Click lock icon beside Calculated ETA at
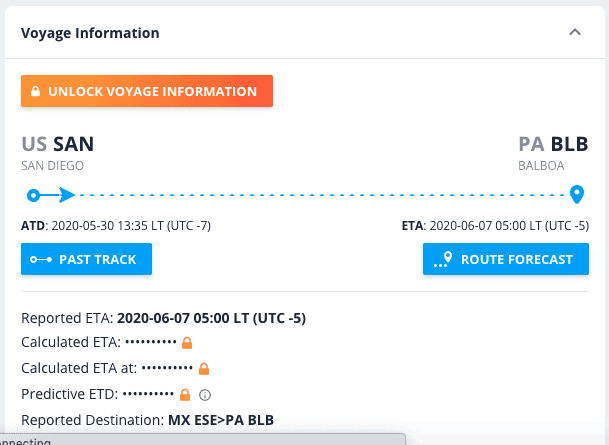 pyautogui.click(x=204, y=369)
